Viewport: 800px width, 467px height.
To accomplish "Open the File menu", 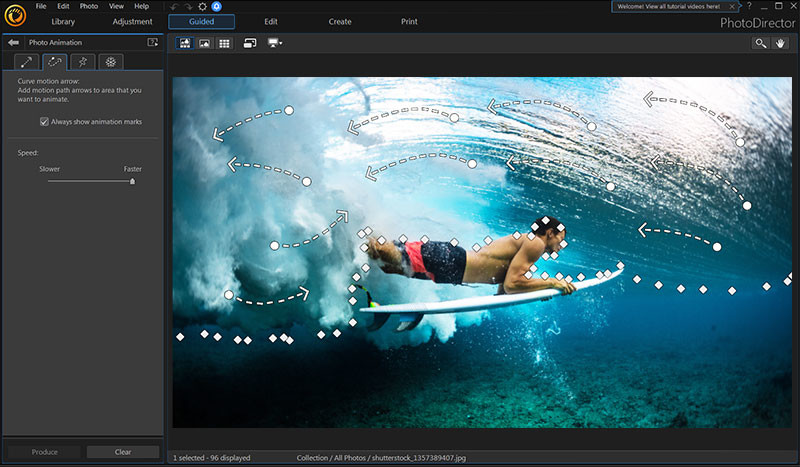I will pyautogui.click(x=41, y=6).
